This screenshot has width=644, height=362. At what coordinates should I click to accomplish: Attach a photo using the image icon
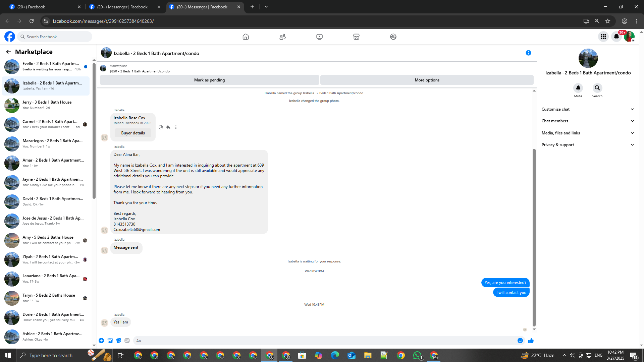tap(110, 341)
